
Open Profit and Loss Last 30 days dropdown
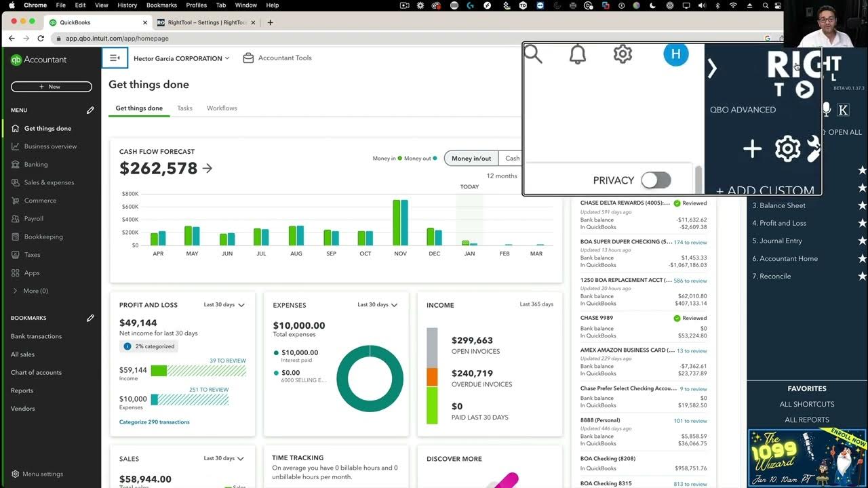[x=224, y=305]
